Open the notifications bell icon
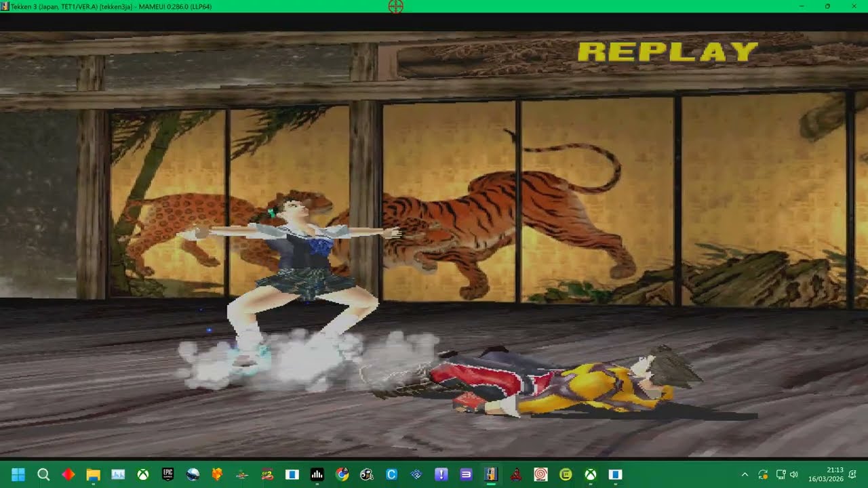The image size is (868, 488). click(852, 474)
